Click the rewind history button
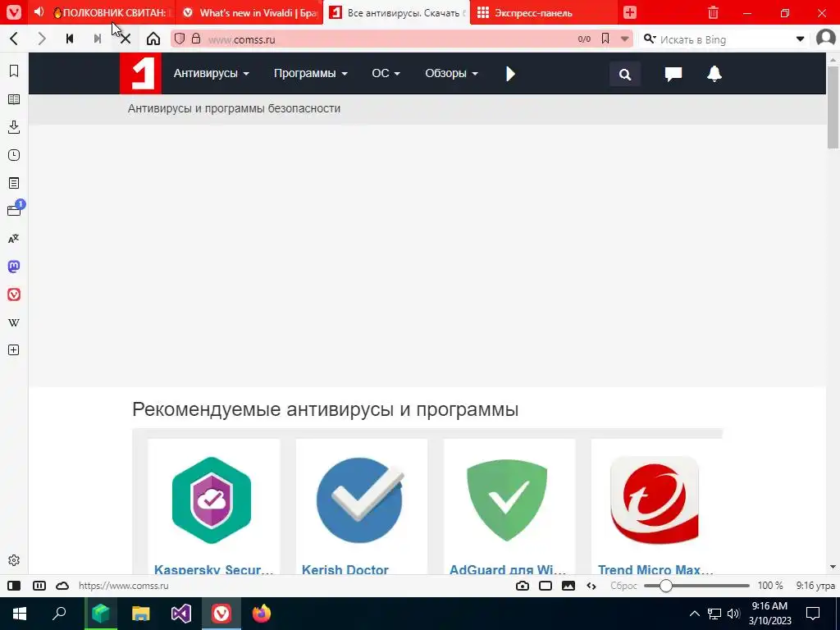Image resolution: width=840 pixels, height=630 pixels. coord(70,39)
